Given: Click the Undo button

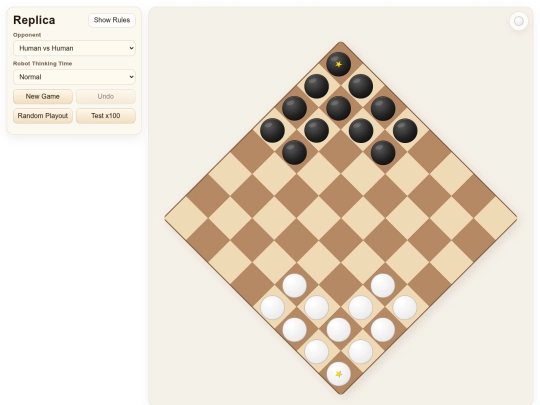Looking at the screenshot, I should click(106, 96).
